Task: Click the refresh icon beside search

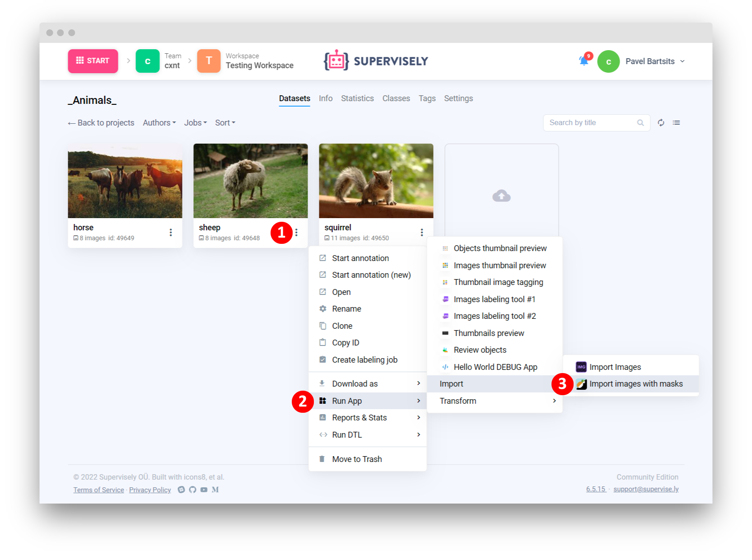Action: pos(661,122)
